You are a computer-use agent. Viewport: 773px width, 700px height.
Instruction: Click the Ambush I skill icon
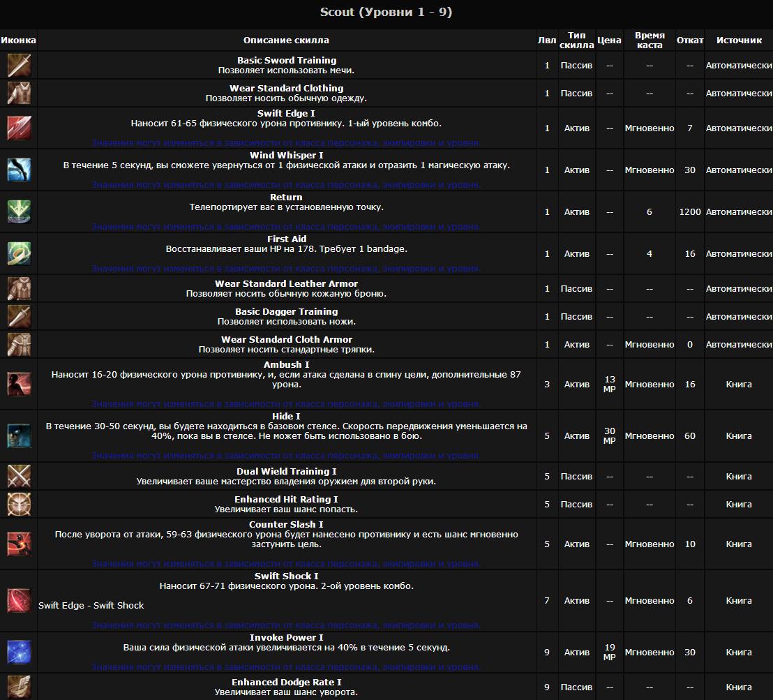[19, 384]
